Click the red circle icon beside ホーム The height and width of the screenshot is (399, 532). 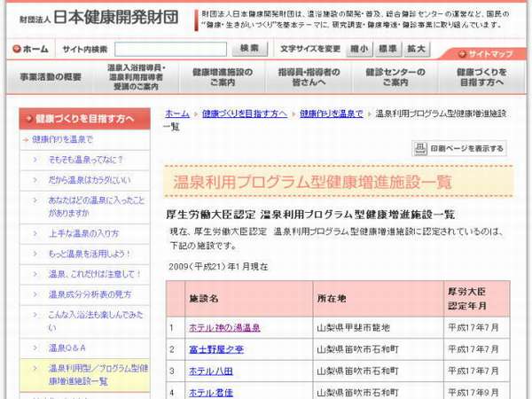click(x=17, y=49)
